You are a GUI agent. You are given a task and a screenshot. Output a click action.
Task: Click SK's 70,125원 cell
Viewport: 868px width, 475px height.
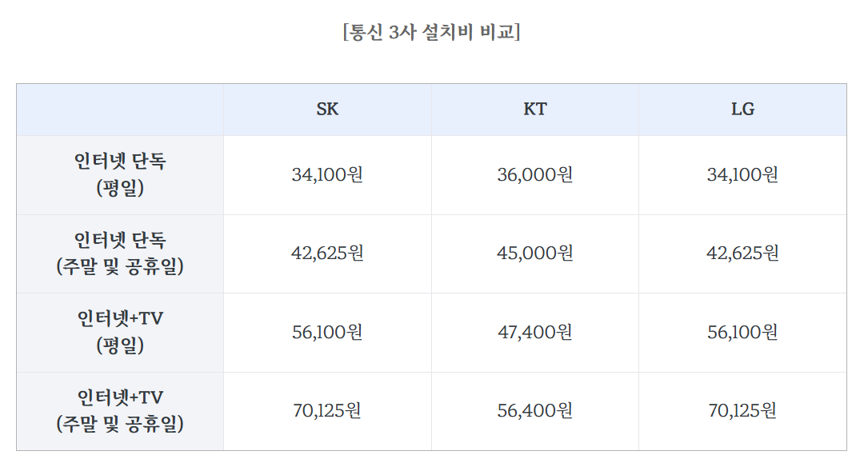click(x=327, y=410)
